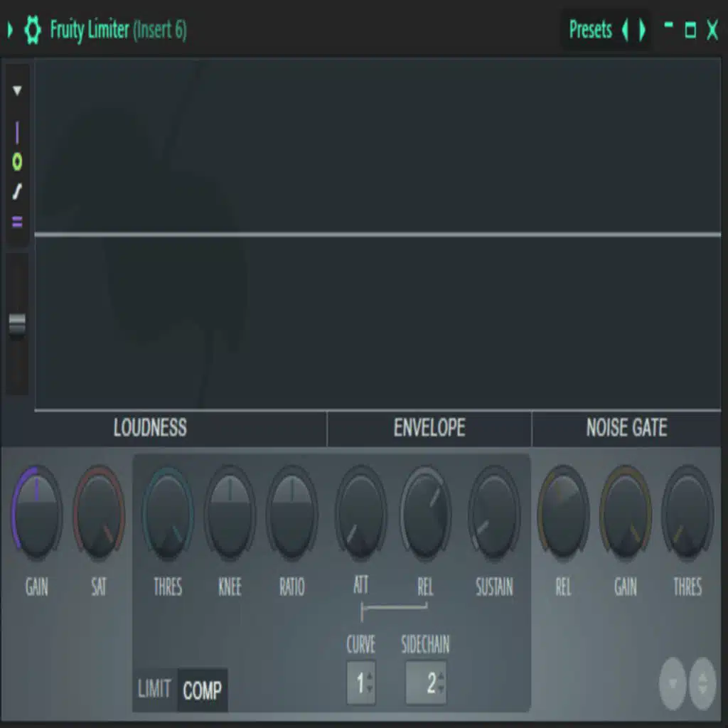Click the SAT saturation knob
The height and width of the screenshot is (728, 728).
(x=99, y=512)
